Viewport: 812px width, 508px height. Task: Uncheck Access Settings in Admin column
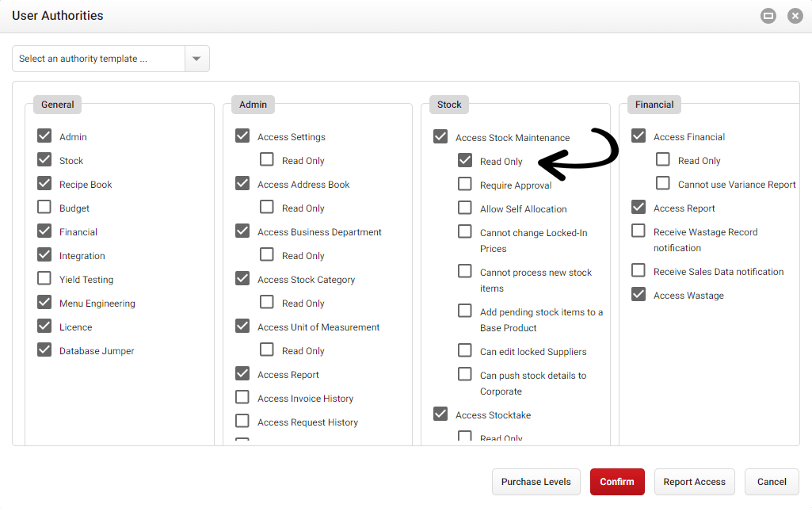242,136
